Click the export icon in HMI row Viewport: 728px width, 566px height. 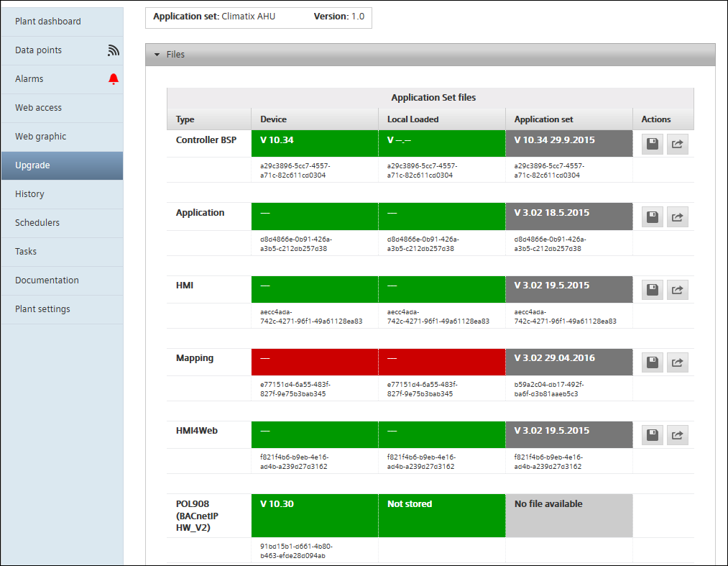(678, 290)
